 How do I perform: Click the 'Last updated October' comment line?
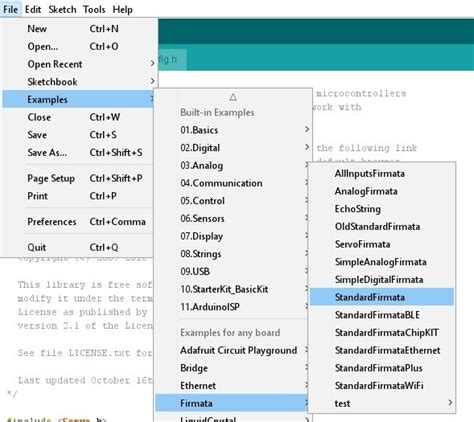point(85,380)
